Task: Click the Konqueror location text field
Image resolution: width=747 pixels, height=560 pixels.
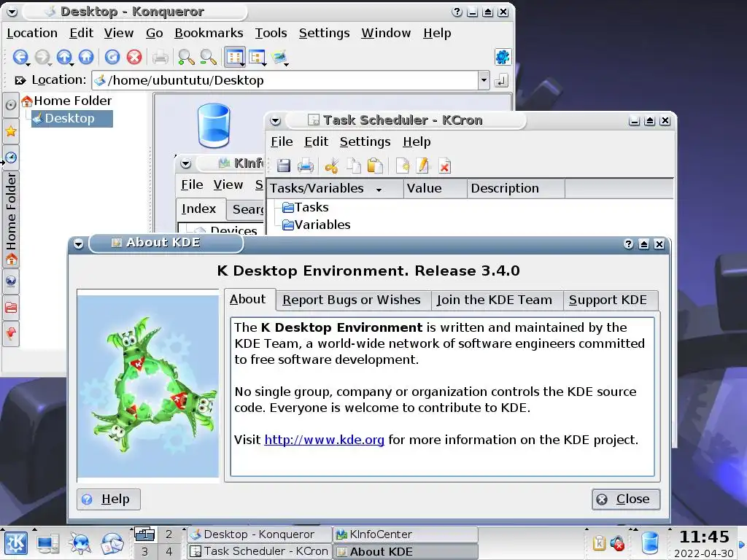Action: coord(285,80)
